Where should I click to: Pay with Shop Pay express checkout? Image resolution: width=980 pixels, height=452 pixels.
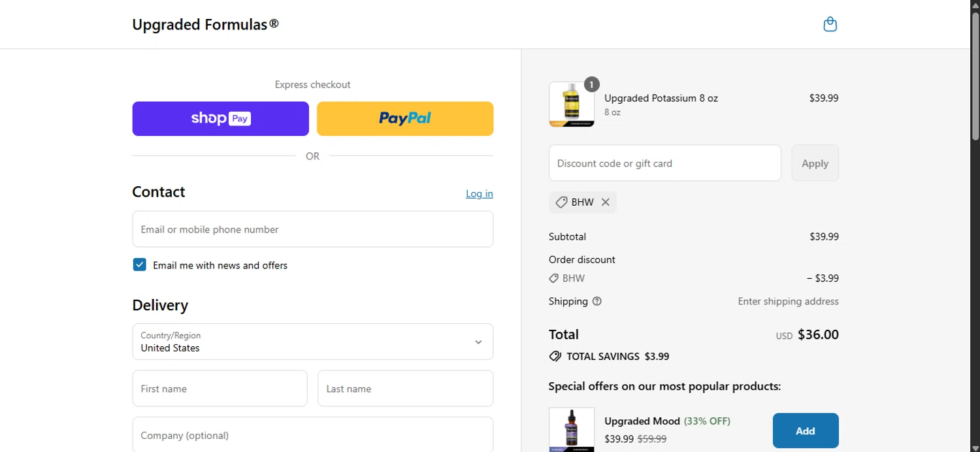tap(221, 119)
